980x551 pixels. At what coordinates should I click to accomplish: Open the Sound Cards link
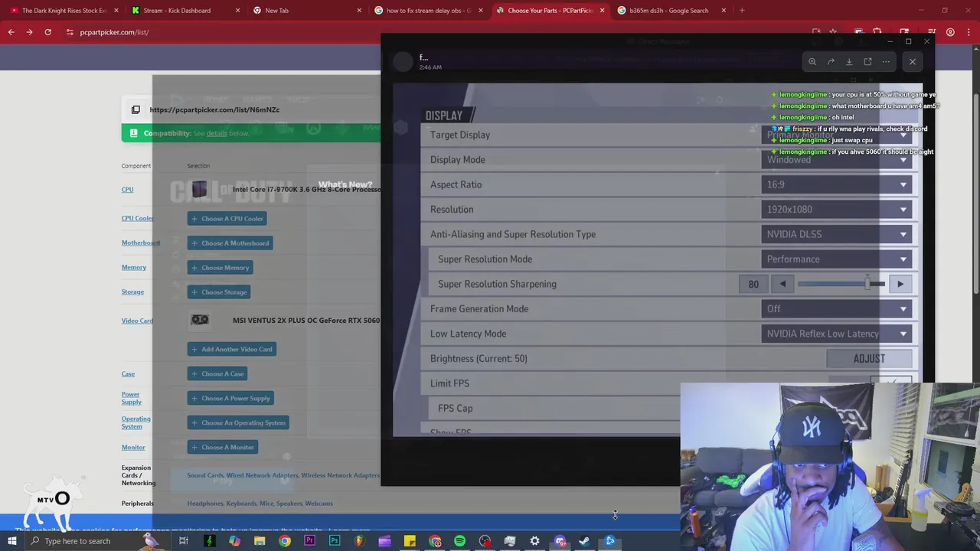(x=204, y=475)
